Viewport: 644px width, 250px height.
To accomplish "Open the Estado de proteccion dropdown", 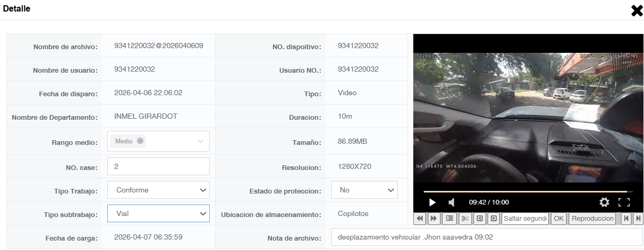I will (364, 190).
